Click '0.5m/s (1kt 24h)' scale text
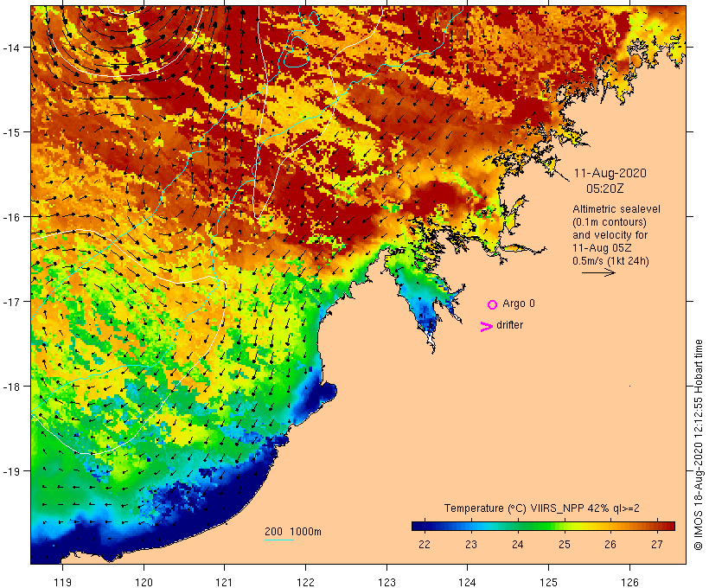 pos(610,261)
